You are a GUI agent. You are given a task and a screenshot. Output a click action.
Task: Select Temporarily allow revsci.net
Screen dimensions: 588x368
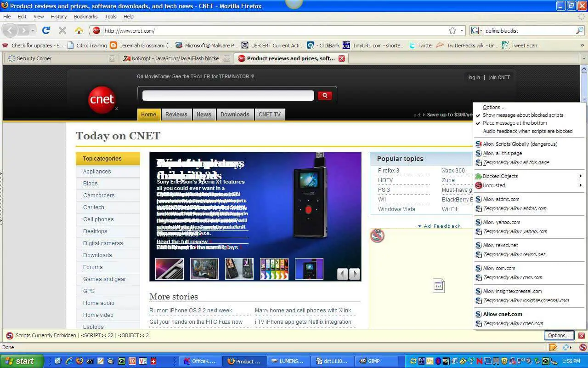click(x=514, y=254)
